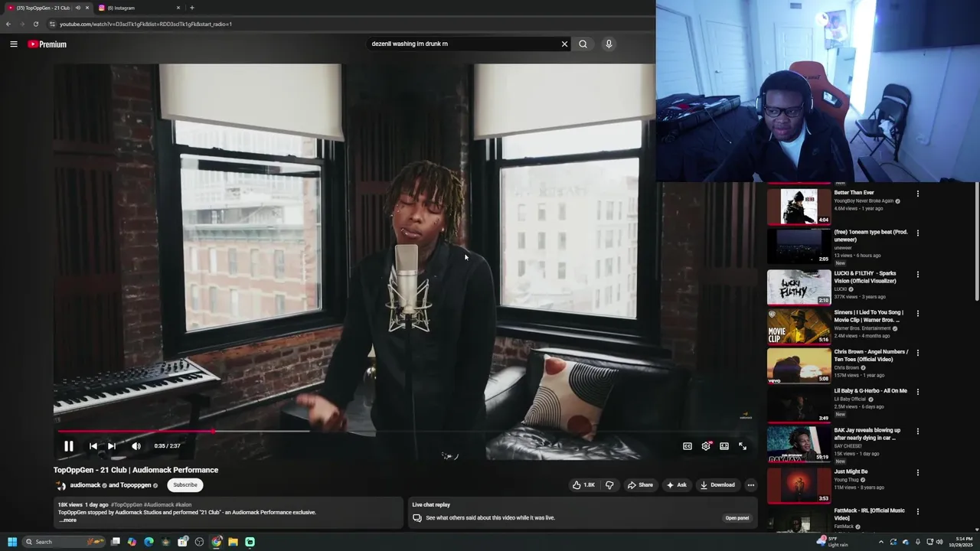Open the Ask AI button

676,484
